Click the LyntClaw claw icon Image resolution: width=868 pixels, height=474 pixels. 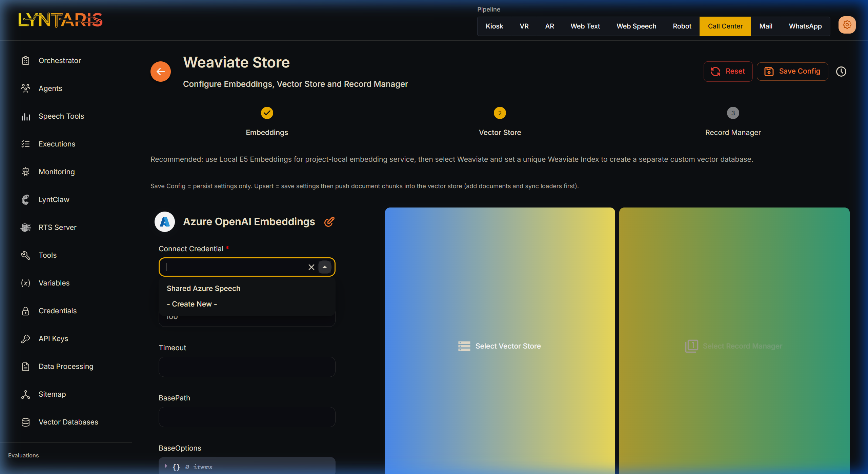tap(26, 200)
